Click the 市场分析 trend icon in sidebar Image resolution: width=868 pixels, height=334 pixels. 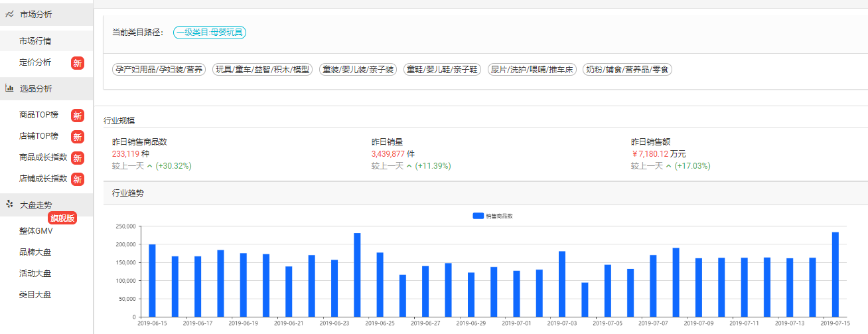click(10, 14)
